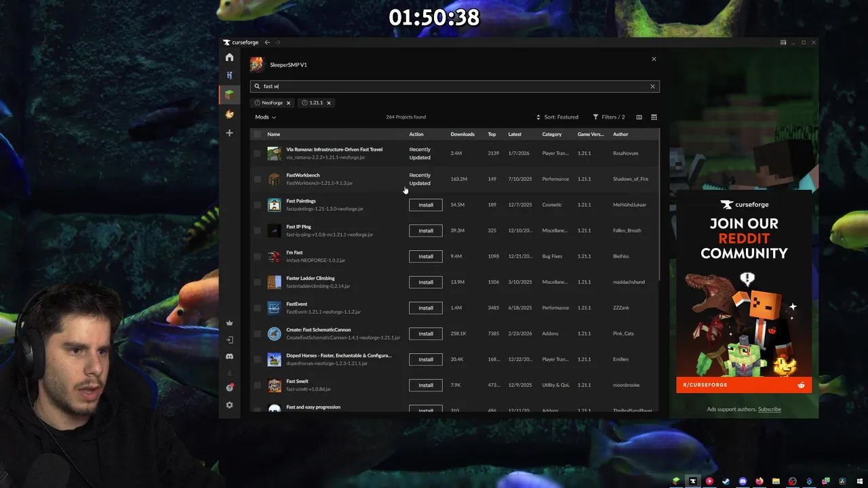This screenshot has height=488, width=868.
Task: Open the Discord icon in CurseForge sidebar
Action: coord(229,357)
